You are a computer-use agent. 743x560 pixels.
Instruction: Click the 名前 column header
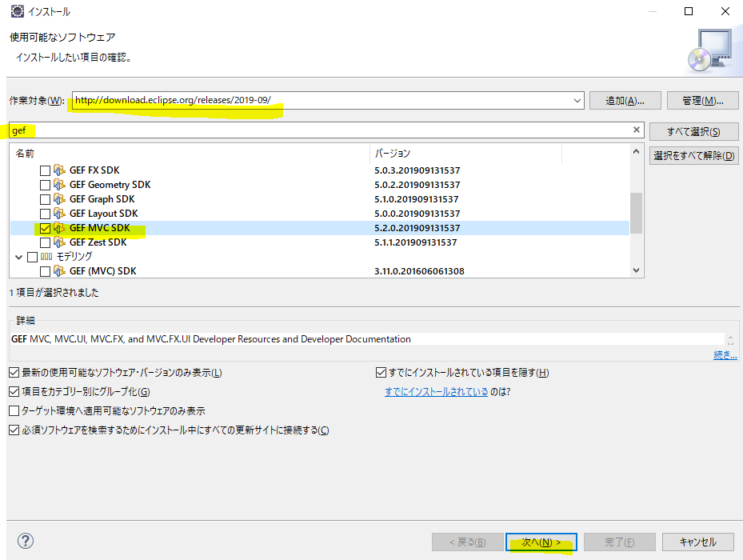(190, 153)
